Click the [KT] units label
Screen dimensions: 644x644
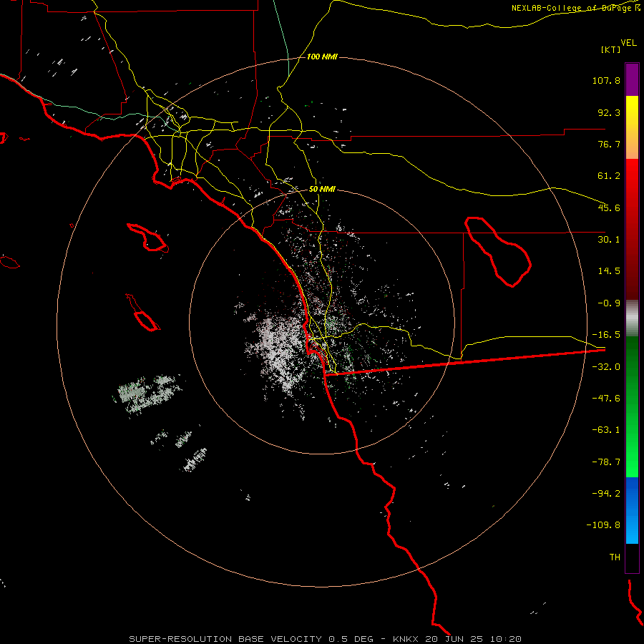610,49
